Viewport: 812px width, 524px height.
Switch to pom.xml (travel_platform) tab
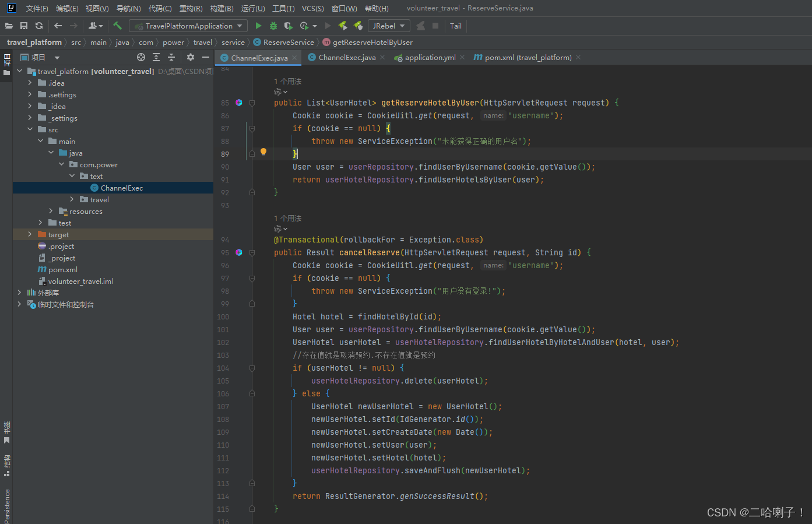pos(528,58)
